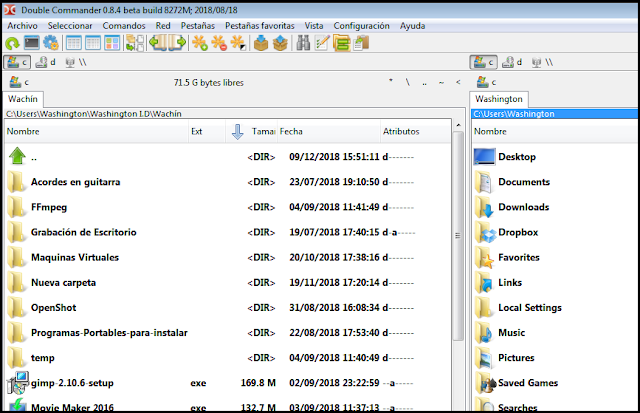
Task: Select drive c in right drive bar
Action: (x=484, y=62)
